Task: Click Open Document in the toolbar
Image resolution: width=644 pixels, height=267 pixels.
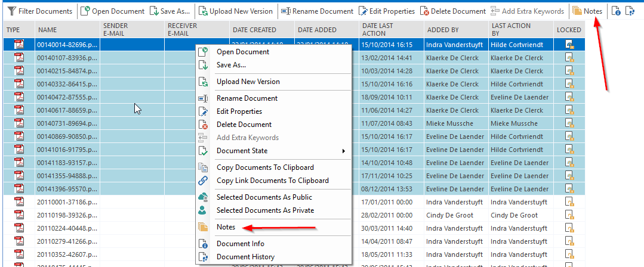Action: pos(113,11)
